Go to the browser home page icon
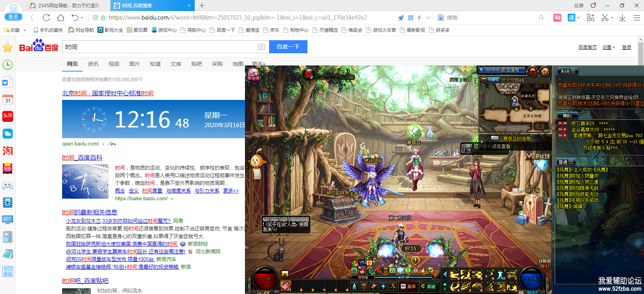644x294 pixels. coord(61,18)
